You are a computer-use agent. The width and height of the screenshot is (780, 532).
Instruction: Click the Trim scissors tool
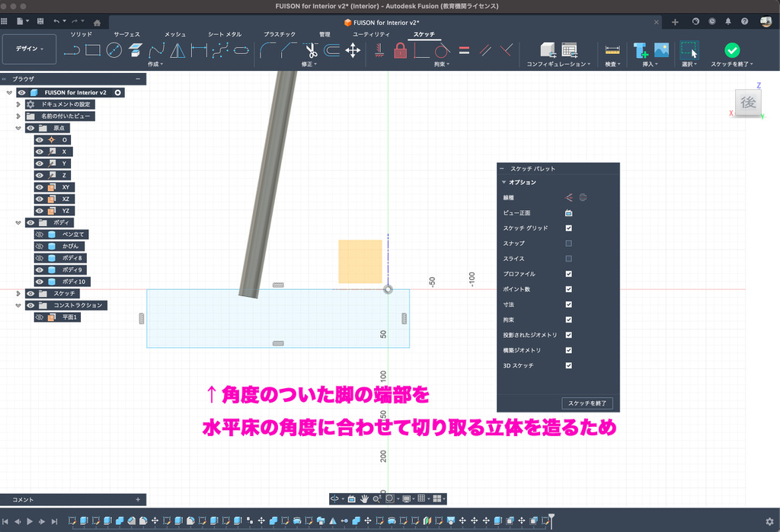(x=311, y=50)
